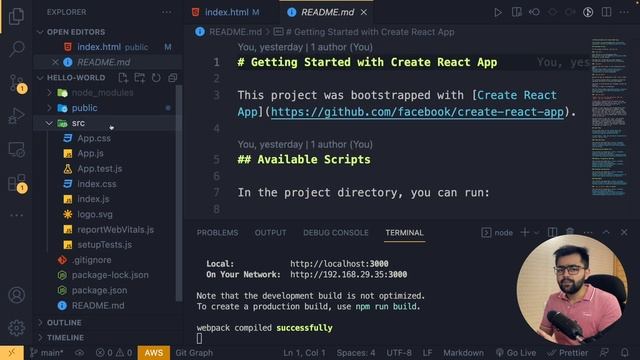Click the editor minimap
This screenshot has width=640, height=360.
[609, 118]
